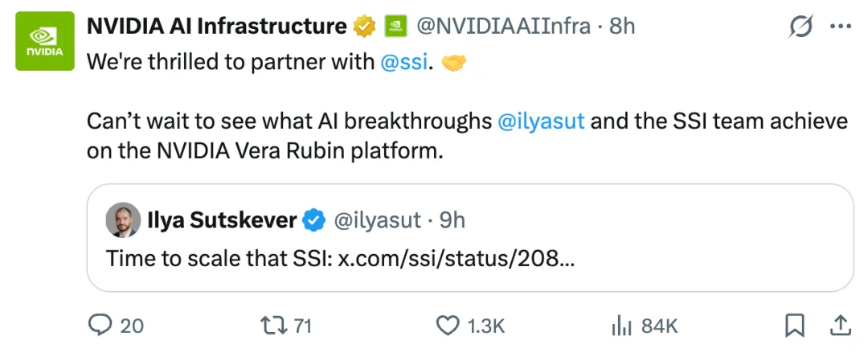Open the @ssi mention link
This screenshot has width=868, height=353.
coord(404,62)
